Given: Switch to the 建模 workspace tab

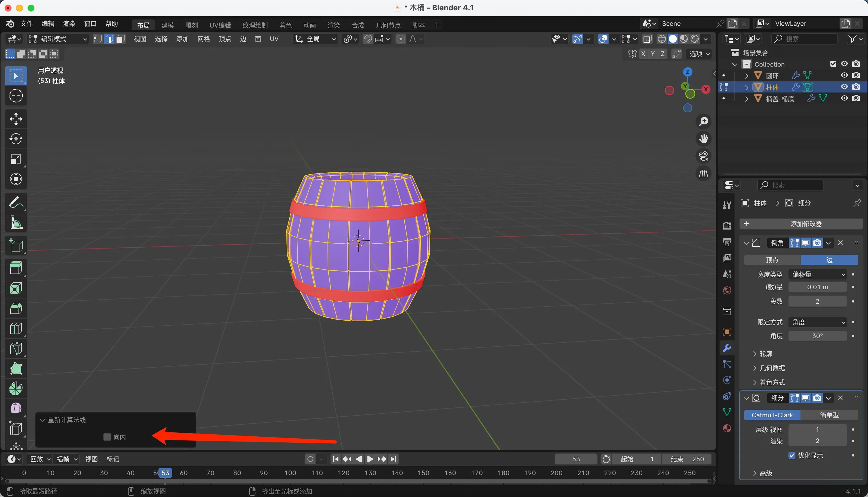Looking at the screenshot, I should 167,25.
